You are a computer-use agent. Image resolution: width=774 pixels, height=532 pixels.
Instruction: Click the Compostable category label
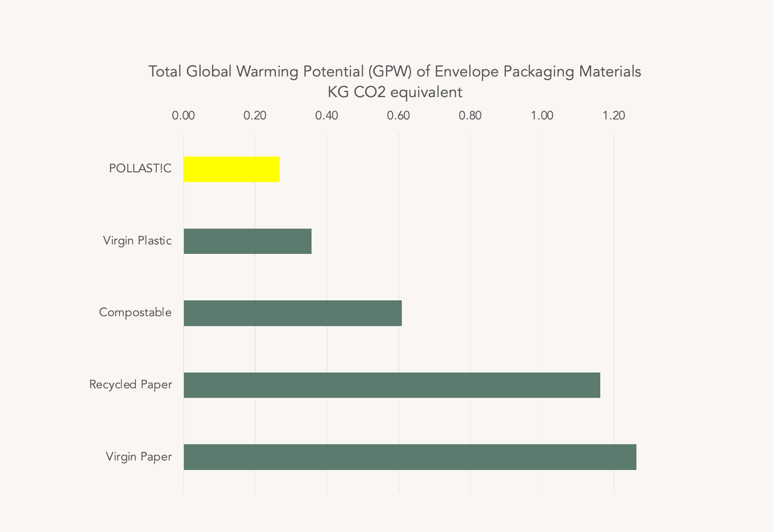135,312
